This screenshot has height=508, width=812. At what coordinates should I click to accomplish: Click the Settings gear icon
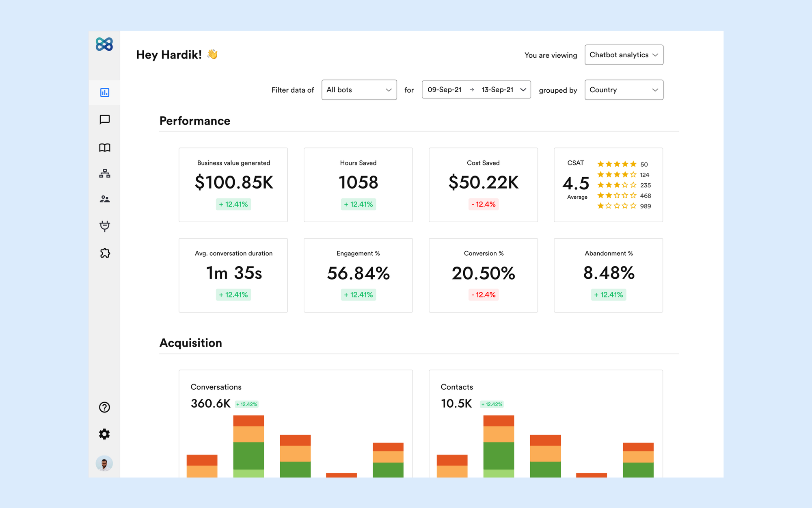[x=105, y=434]
